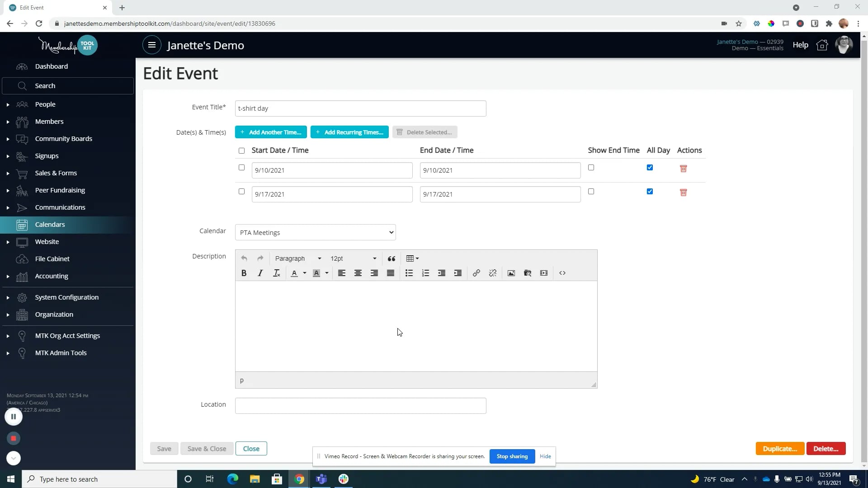
Task: Select the bulleted list icon
Action: pos(409,273)
